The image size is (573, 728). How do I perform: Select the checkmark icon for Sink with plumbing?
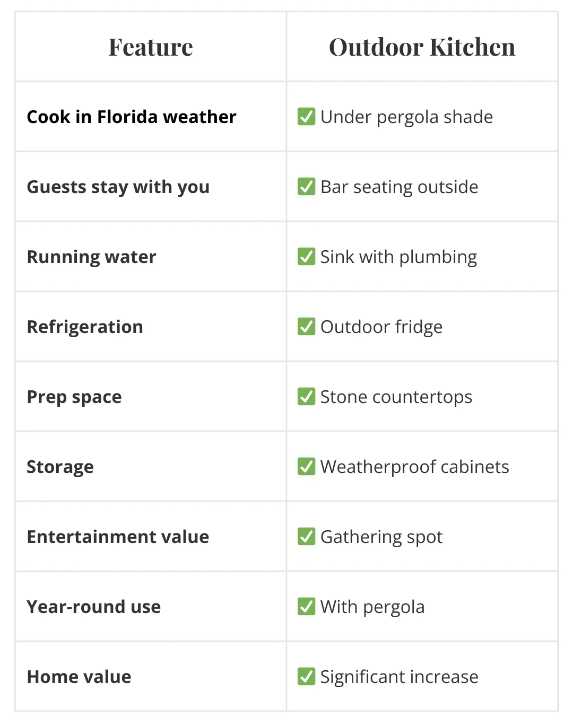click(x=306, y=256)
